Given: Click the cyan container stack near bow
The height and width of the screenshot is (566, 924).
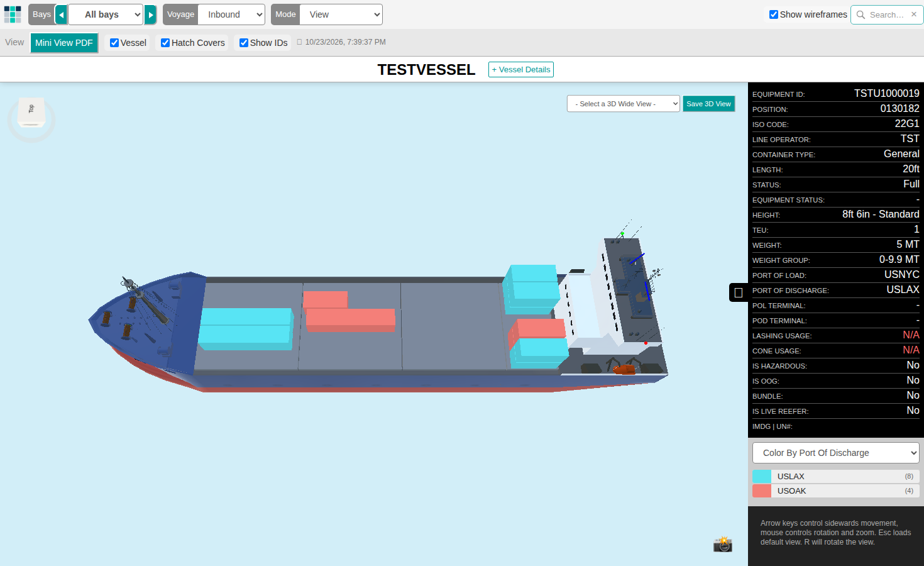Looking at the screenshot, I should point(245,328).
